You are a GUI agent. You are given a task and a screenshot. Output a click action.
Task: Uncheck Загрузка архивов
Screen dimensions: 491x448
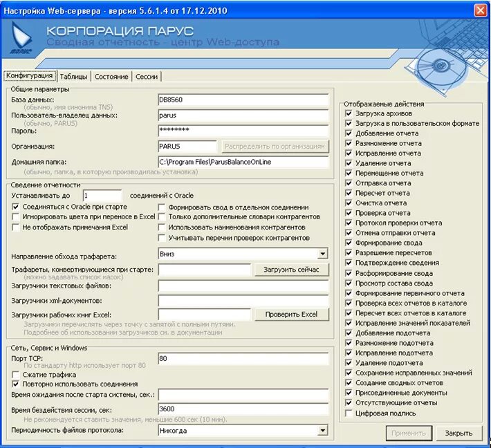pyautogui.click(x=349, y=113)
